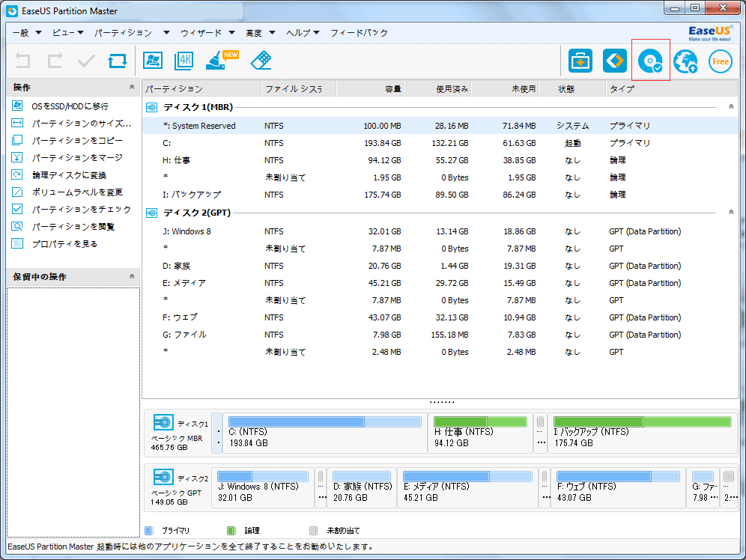This screenshot has height=560, width=746.
Task: Collapse the ディスク 1(MBR) partition group
Action: [731, 106]
